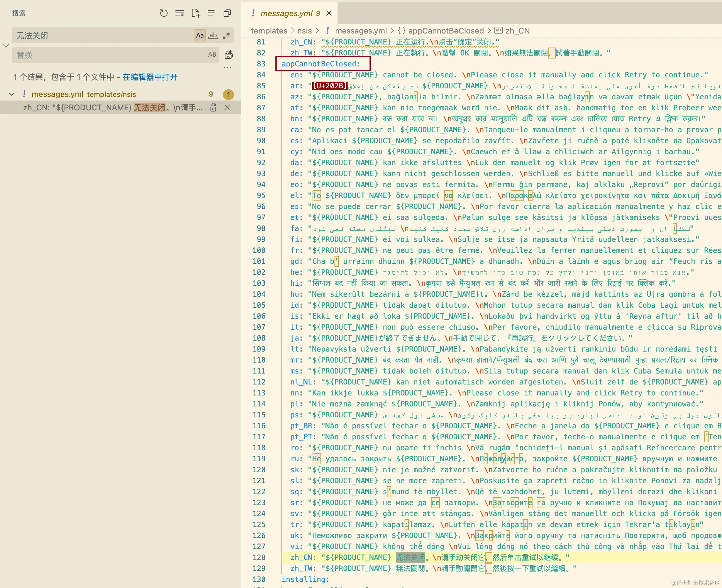The height and width of the screenshot is (588, 722).
Task: Collapse the replace field chevron
Action: 6,45
